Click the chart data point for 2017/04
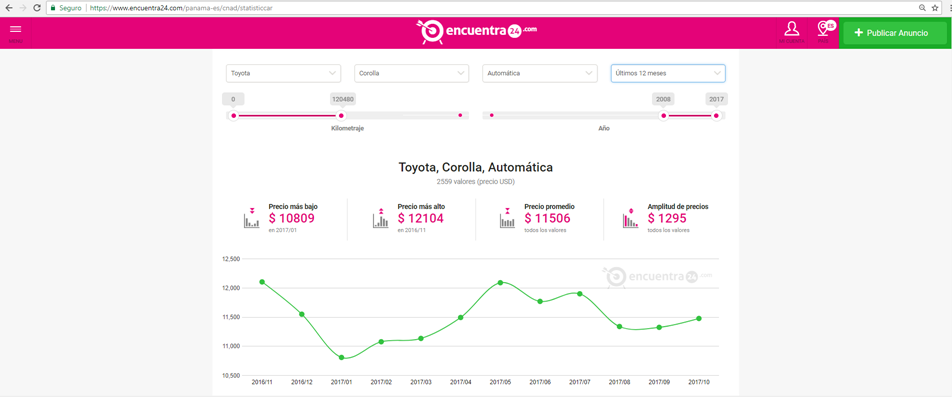Viewport: 952px width, 397px height. tap(461, 317)
